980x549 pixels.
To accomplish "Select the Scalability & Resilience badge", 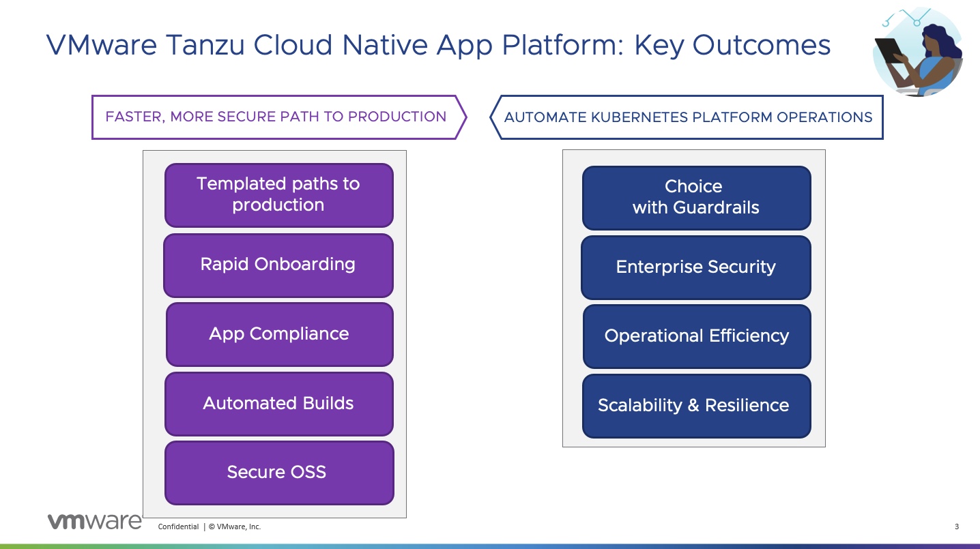I will (696, 405).
